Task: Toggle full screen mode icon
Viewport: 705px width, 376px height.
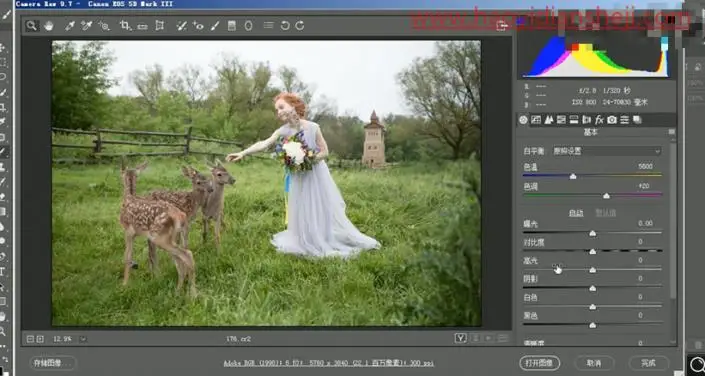Action: coord(502,26)
